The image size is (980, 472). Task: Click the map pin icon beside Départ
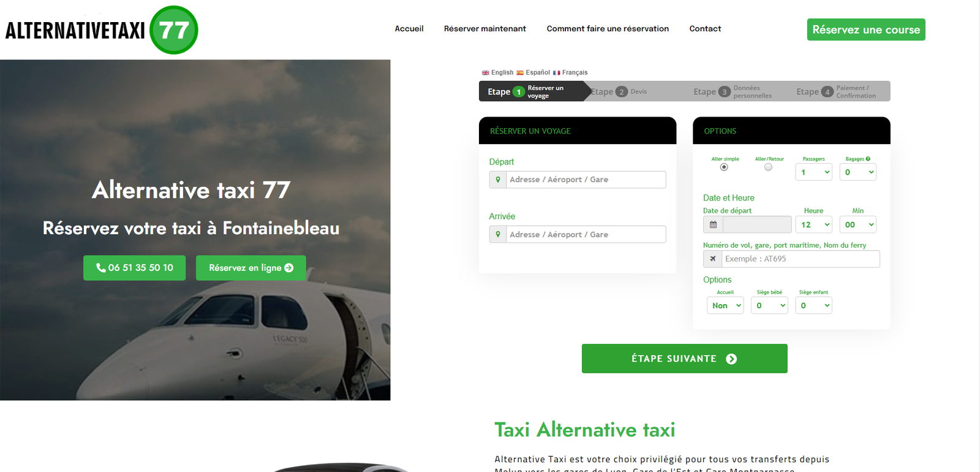click(498, 180)
